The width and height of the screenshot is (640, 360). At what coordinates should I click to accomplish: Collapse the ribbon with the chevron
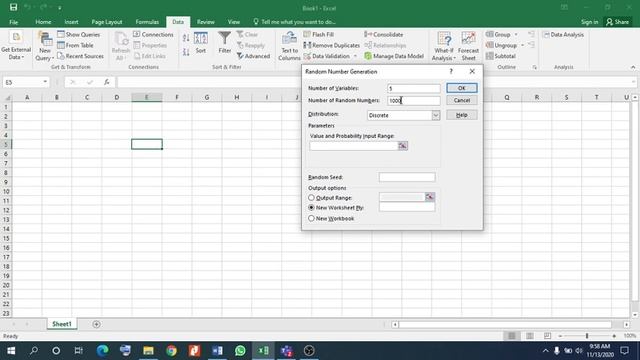tap(633, 67)
